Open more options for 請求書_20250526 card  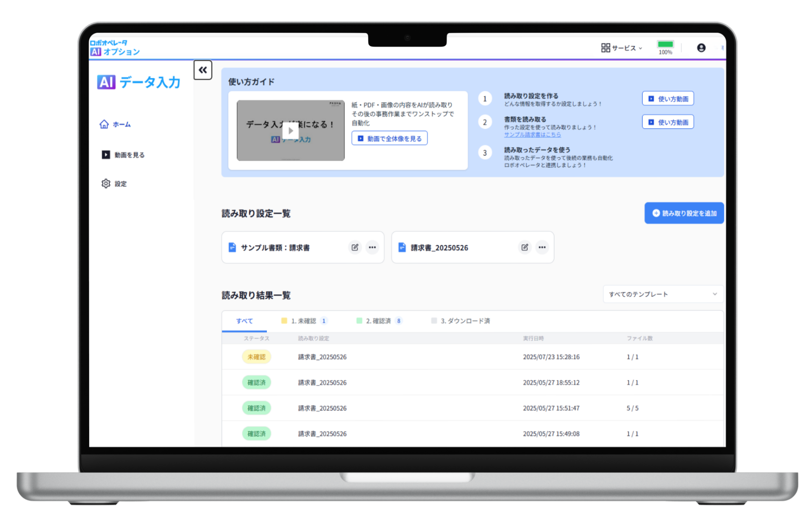(542, 247)
